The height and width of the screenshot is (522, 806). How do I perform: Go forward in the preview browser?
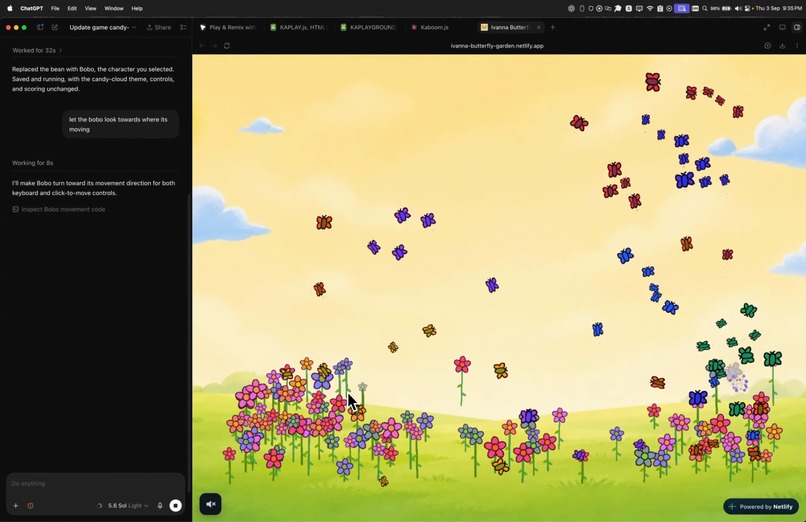click(214, 46)
